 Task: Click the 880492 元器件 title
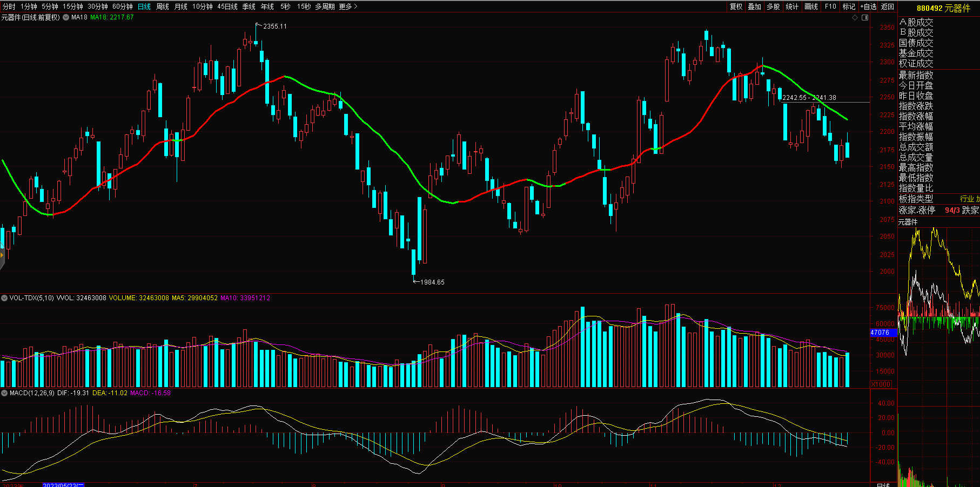pos(943,8)
